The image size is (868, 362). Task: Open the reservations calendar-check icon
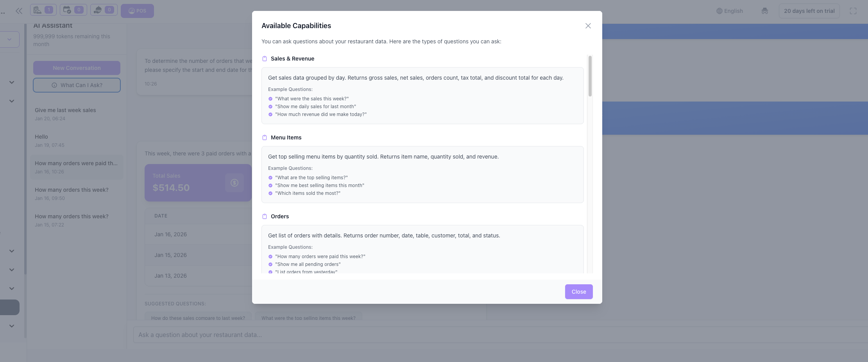pos(73,10)
